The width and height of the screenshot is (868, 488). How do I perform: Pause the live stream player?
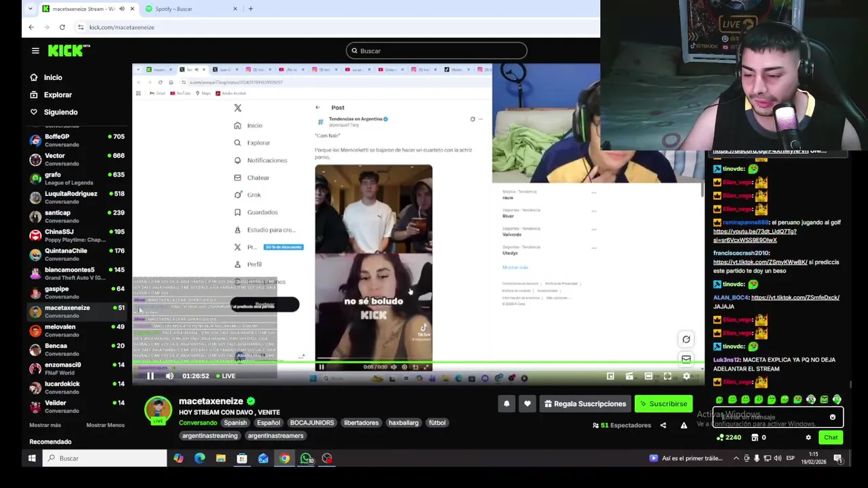point(151,376)
